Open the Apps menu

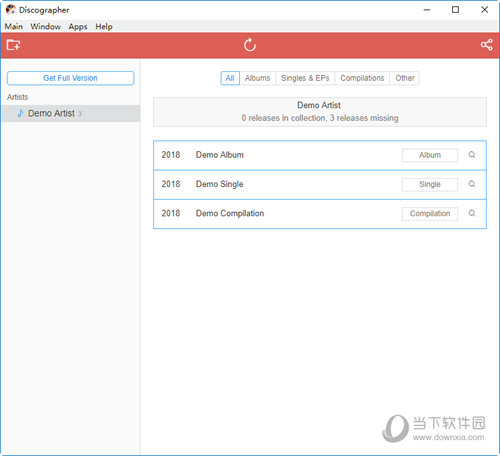(x=78, y=26)
